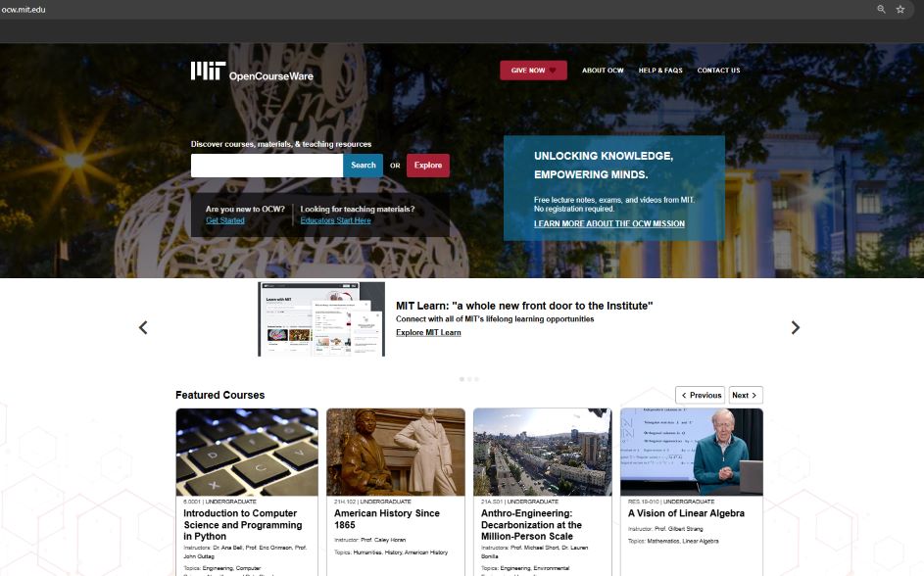Select the first carousel indicator dot

click(462, 378)
